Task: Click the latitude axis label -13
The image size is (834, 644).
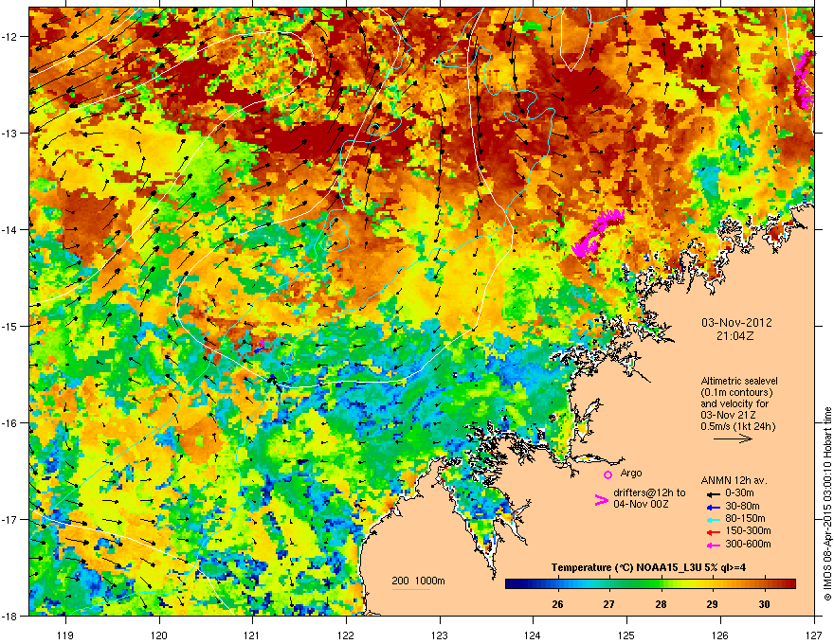Action: tap(10, 133)
